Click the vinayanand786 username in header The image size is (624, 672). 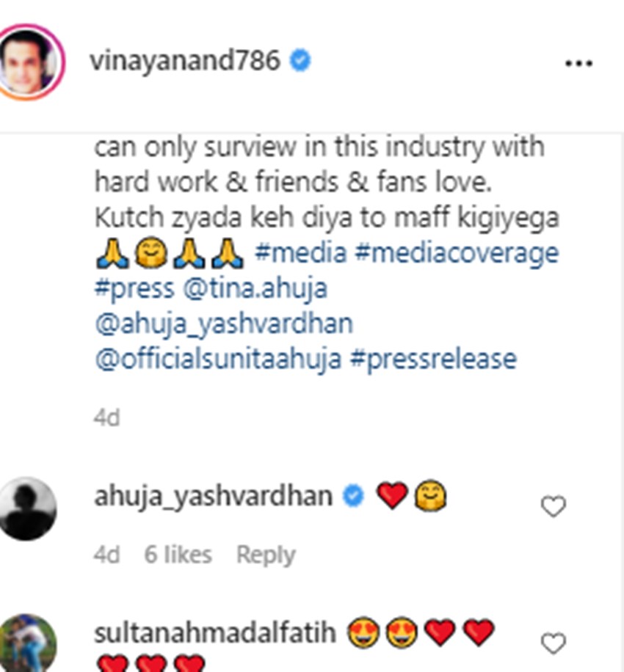click(185, 60)
